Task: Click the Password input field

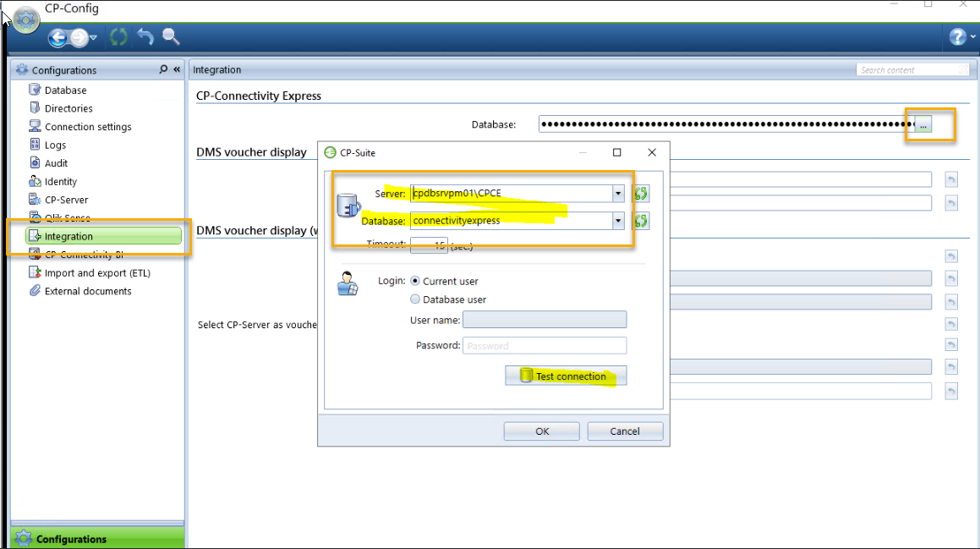Action: pyautogui.click(x=545, y=345)
